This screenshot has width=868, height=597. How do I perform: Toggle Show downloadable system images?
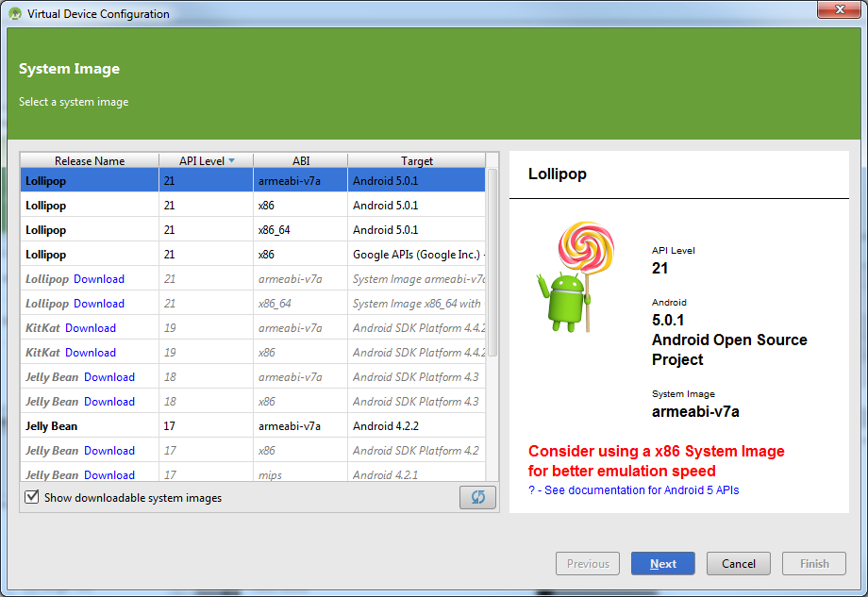(x=31, y=498)
